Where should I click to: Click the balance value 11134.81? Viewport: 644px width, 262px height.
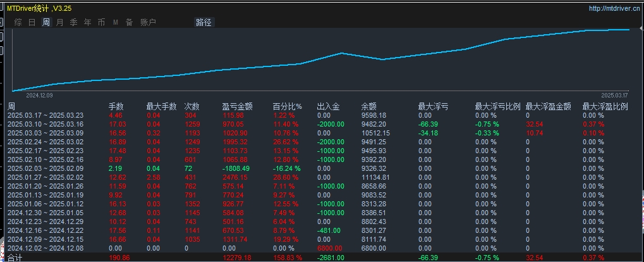coord(375,177)
